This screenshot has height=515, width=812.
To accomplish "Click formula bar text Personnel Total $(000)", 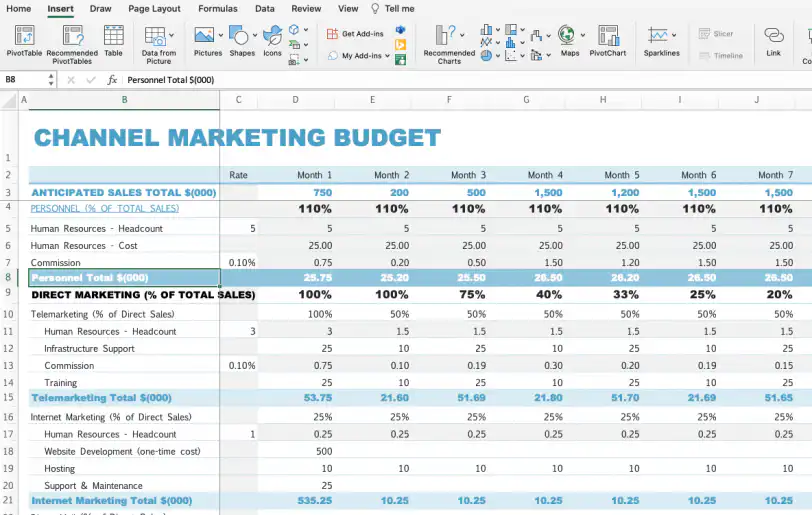I will (170, 80).
